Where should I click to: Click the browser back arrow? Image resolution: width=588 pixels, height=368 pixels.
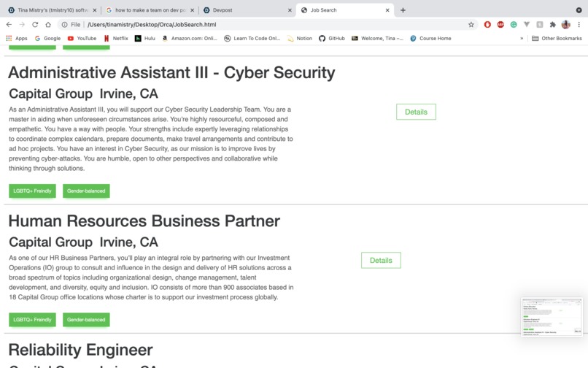coord(9,24)
